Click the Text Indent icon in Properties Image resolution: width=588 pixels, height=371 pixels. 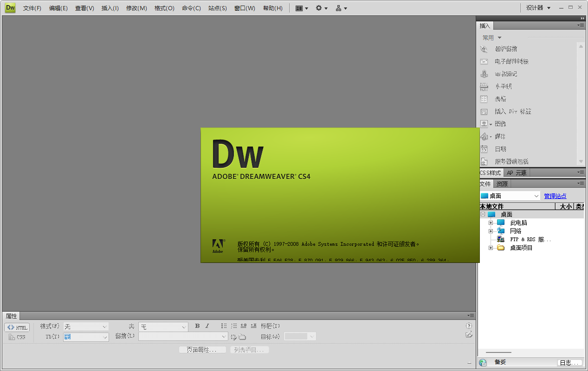click(254, 326)
